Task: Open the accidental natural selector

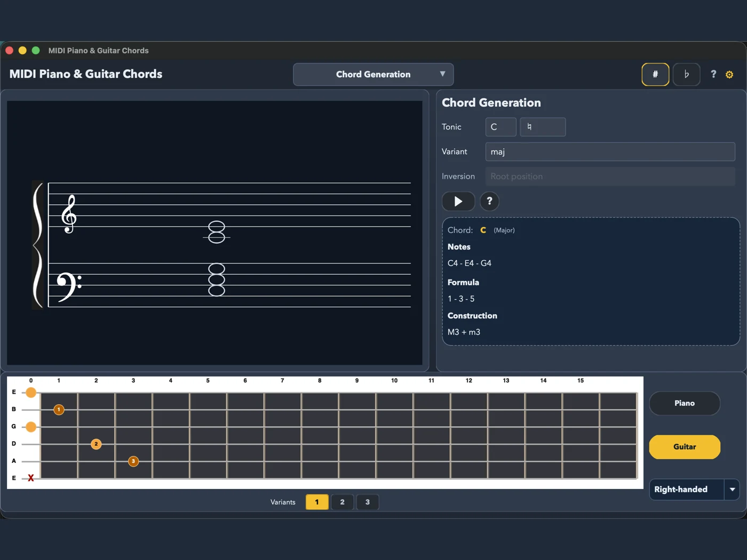Action: 543,127
